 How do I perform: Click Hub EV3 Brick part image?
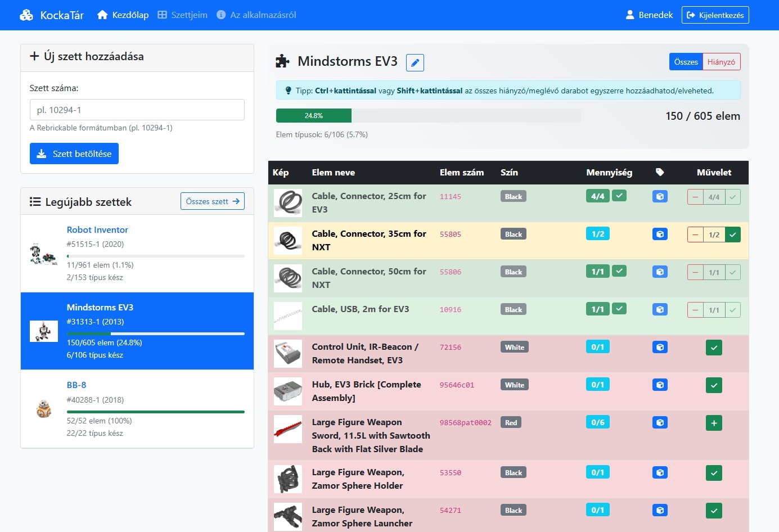tap(288, 391)
